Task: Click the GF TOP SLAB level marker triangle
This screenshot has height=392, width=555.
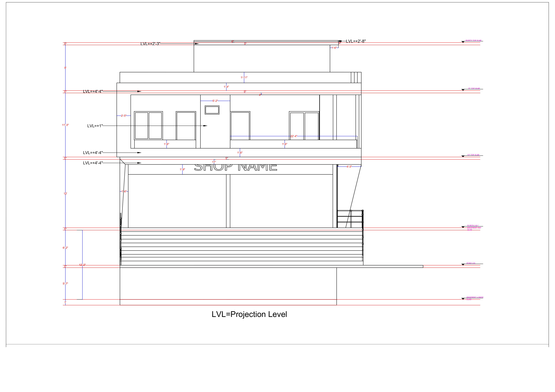Action: click(463, 156)
